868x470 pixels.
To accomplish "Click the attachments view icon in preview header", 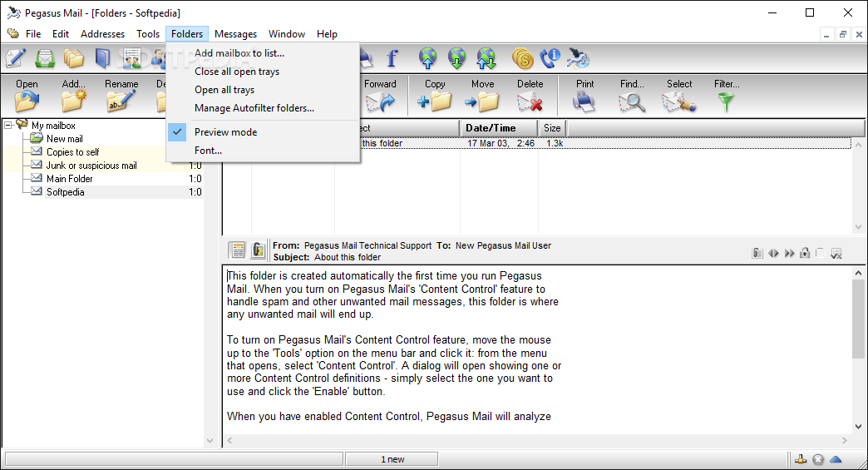I will coord(258,250).
